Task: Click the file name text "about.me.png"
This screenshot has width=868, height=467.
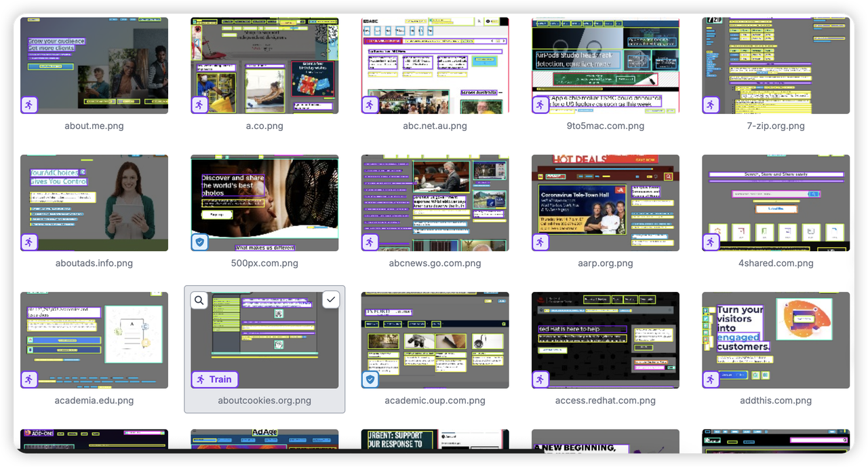Action: tap(94, 126)
